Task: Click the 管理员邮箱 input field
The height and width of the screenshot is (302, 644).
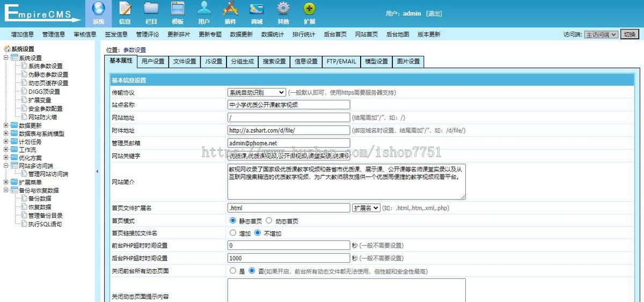Action: (289, 143)
